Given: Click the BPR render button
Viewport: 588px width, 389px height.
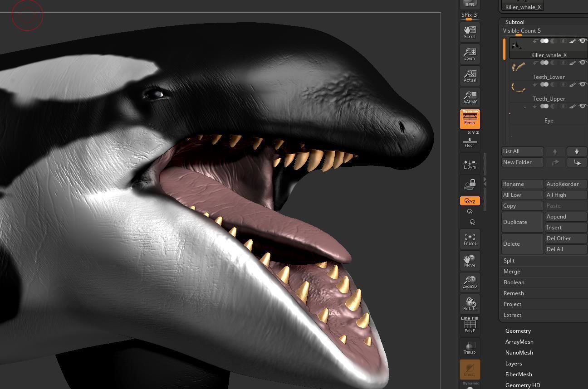Looking at the screenshot, I should (x=470, y=4).
